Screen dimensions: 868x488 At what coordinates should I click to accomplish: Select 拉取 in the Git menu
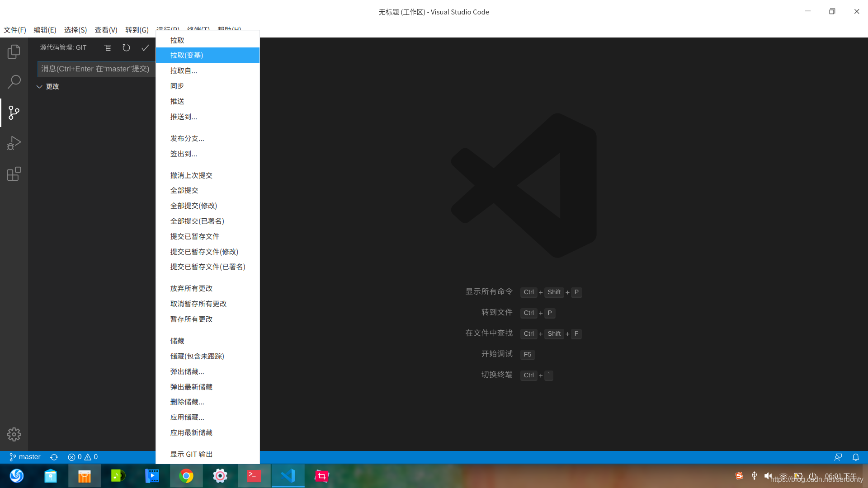(x=208, y=40)
